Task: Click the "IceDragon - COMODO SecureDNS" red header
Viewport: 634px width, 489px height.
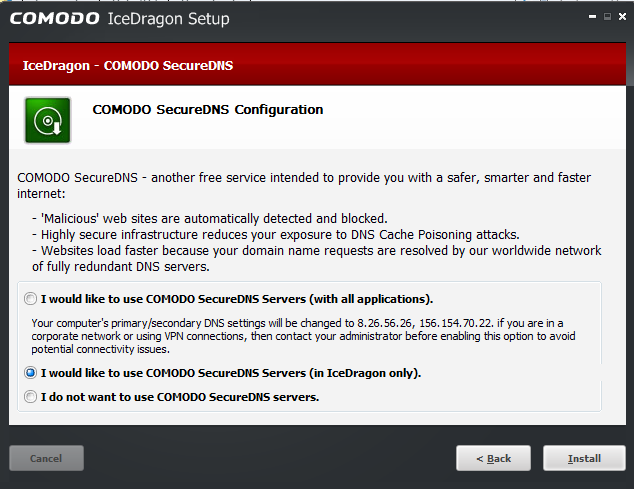Action: click(x=127, y=66)
